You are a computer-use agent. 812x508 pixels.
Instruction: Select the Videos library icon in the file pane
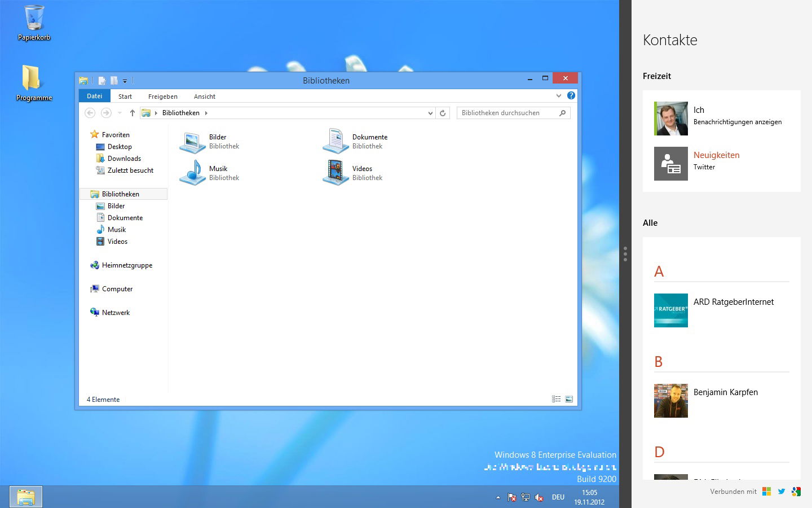tap(336, 173)
